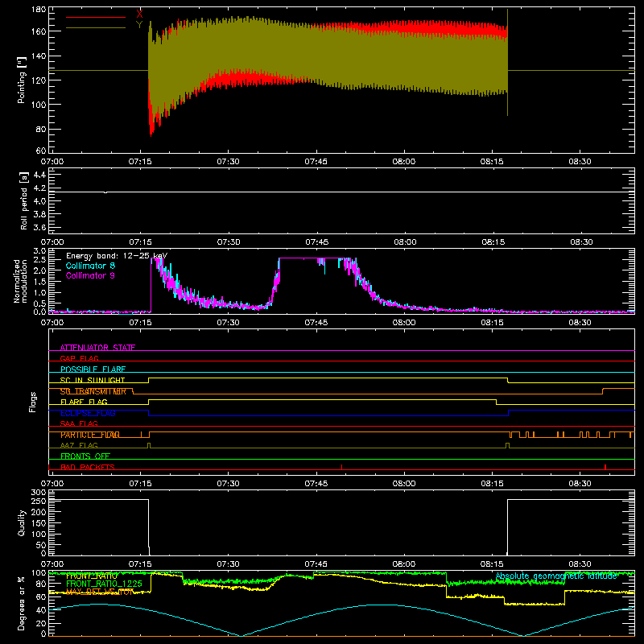This screenshot has width=644, height=644.
Task: Click the GAP_FLAG label
Action: [79, 358]
